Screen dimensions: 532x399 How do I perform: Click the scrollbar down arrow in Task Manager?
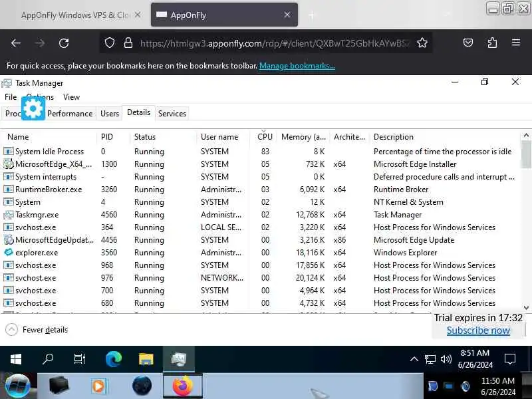526,308
